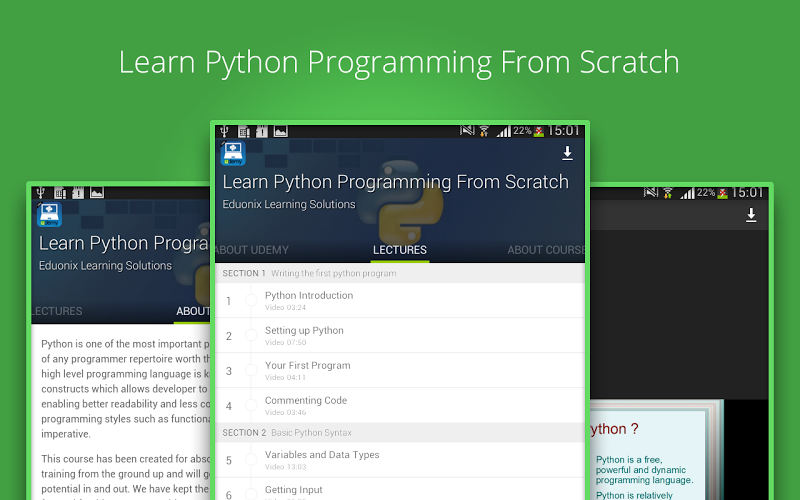Tap course title in center phone header
The width and height of the screenshot is (800, 500).
(395, 182)
